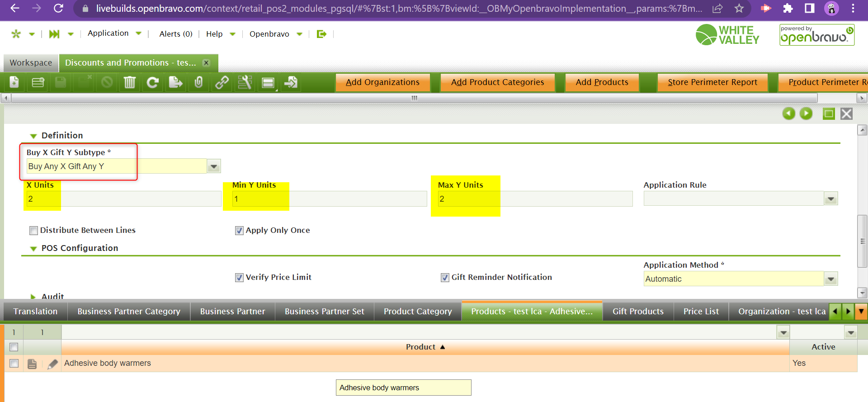Image resolution: width=868 pixels, height=402 pixels.
Task: Open the Help menu
Action: pos(221,34)
